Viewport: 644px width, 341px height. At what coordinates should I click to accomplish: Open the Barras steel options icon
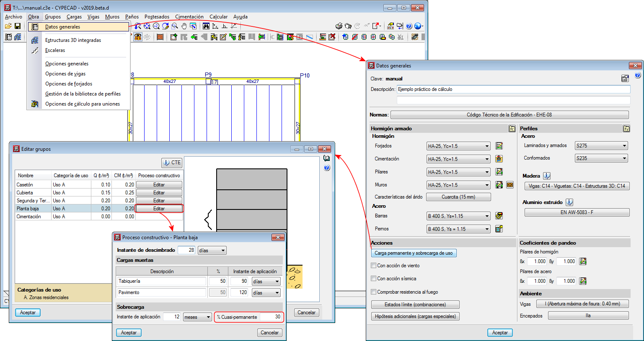point(499,216)
